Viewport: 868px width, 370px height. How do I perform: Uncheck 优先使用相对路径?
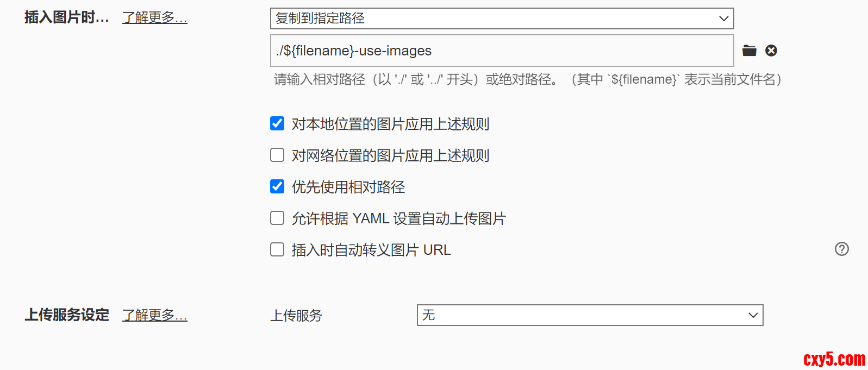[277, 186]
